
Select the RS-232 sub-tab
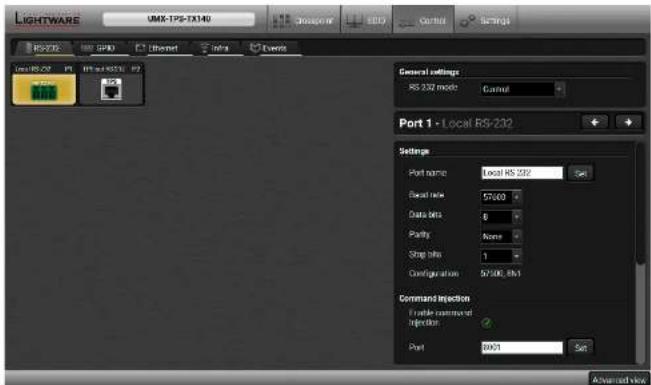point(43,48)
